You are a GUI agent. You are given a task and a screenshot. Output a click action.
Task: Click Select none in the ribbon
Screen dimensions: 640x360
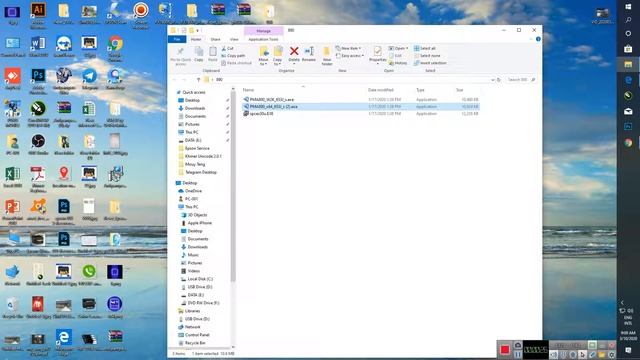(x=427, y=56)
